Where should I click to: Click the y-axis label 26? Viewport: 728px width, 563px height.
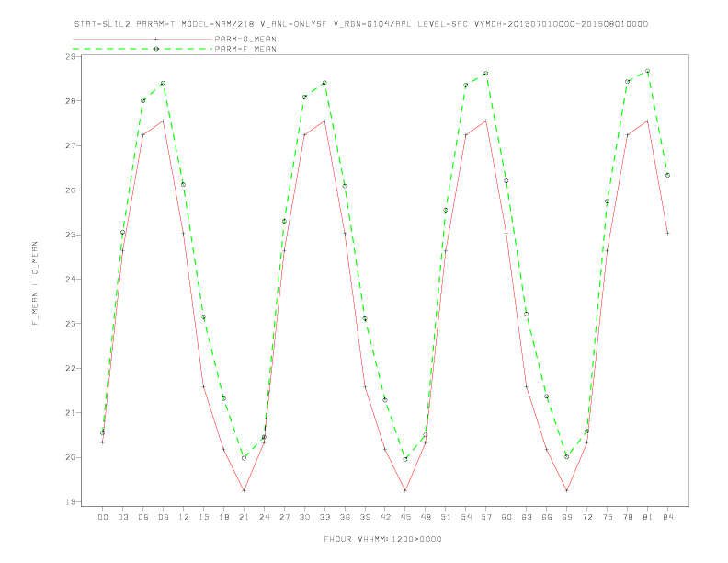pos(70,190)
